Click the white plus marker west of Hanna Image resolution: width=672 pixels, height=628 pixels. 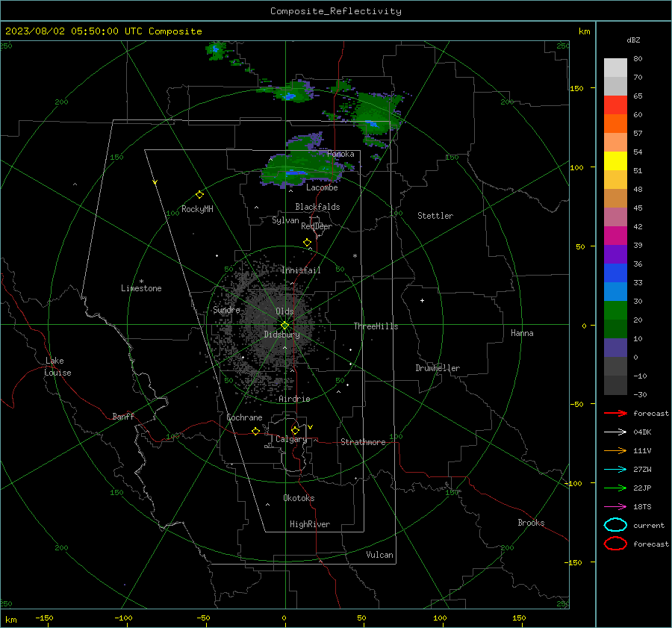422,300
